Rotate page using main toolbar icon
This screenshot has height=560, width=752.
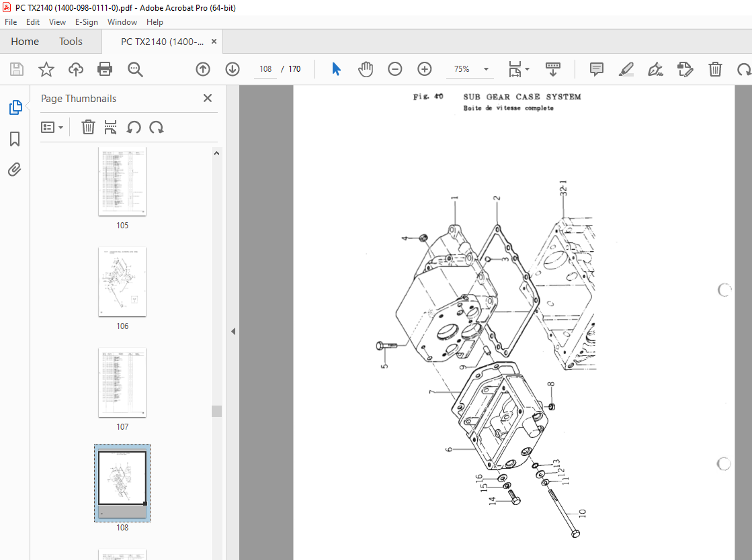744,69
